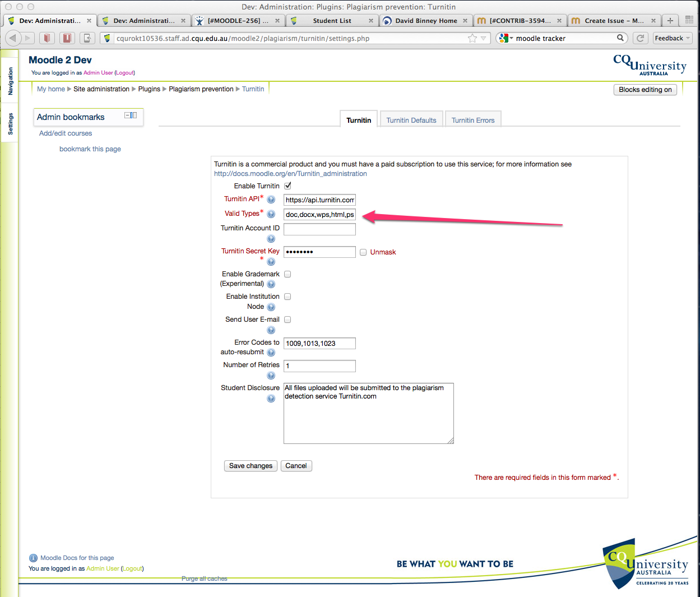700x597 pixels.
Task: Open a new browser tab with plus
Action: 670,20
